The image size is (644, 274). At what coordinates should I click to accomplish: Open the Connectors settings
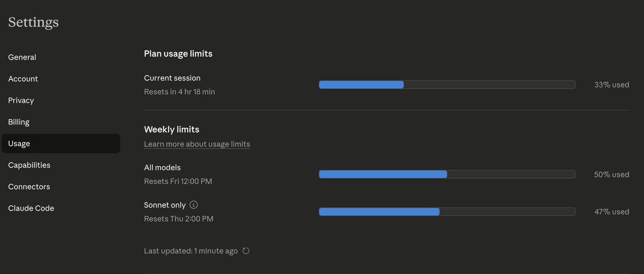[x=29, y=187]
